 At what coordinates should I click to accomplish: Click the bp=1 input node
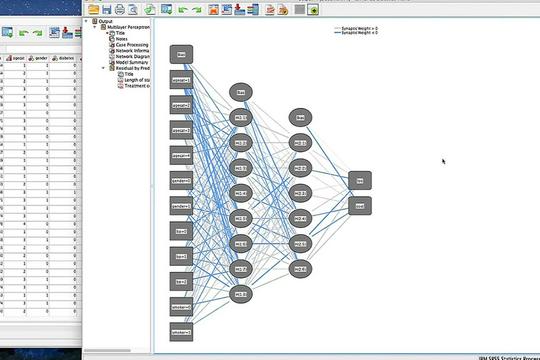tap(181, 256)
